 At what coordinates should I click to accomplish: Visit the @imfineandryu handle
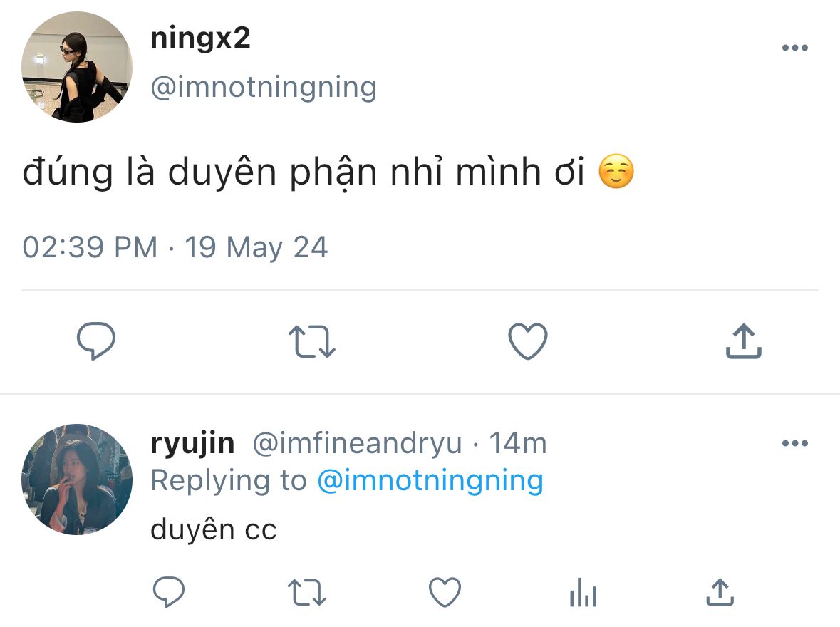(357, 443)
